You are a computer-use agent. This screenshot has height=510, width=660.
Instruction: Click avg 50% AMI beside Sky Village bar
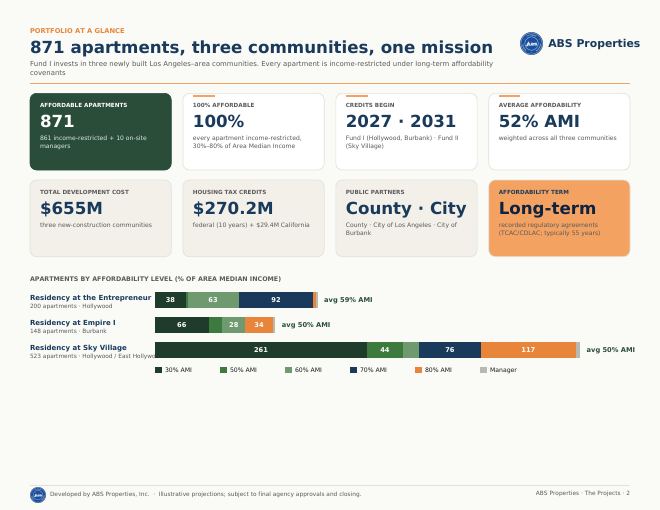pyautogui.click(x=611, y=350)
